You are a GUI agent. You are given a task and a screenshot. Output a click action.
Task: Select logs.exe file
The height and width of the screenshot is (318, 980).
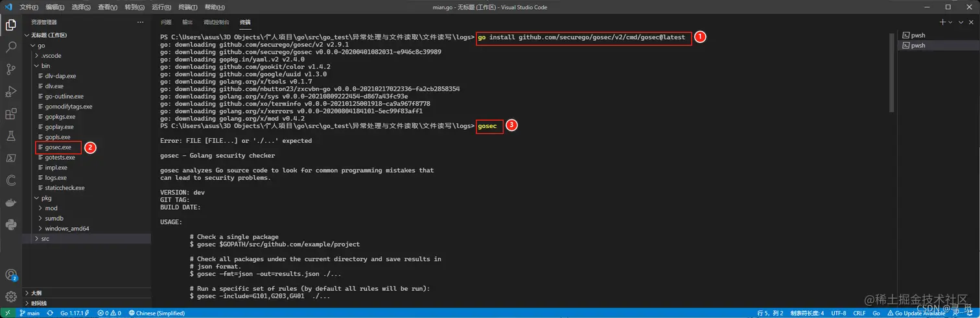coord(87,178)
